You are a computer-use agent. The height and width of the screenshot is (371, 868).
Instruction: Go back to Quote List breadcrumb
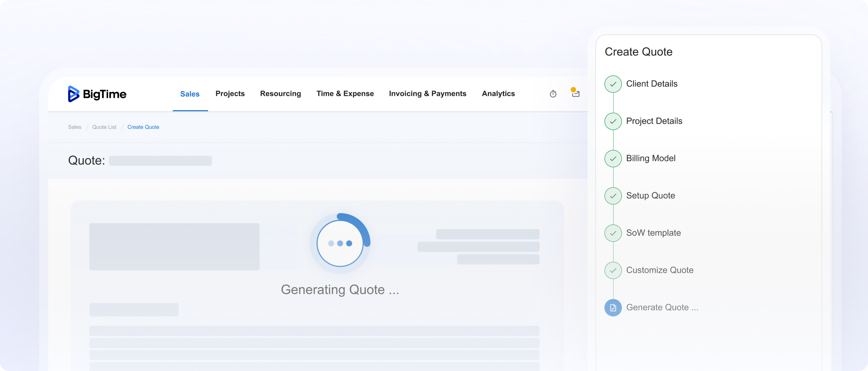[x=104, y=127]
